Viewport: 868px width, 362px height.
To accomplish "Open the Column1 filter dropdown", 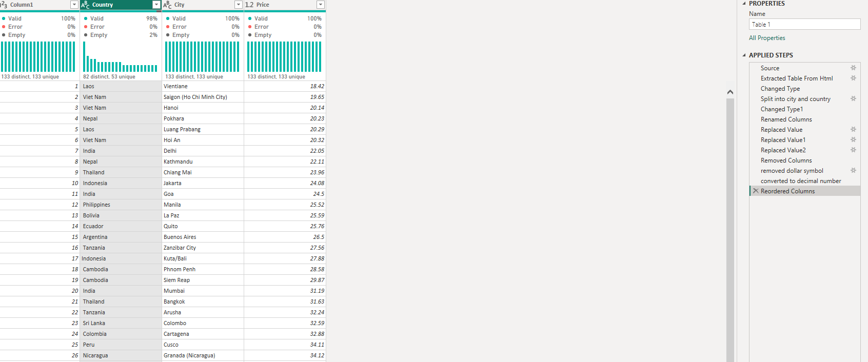I will click(74, 5).
